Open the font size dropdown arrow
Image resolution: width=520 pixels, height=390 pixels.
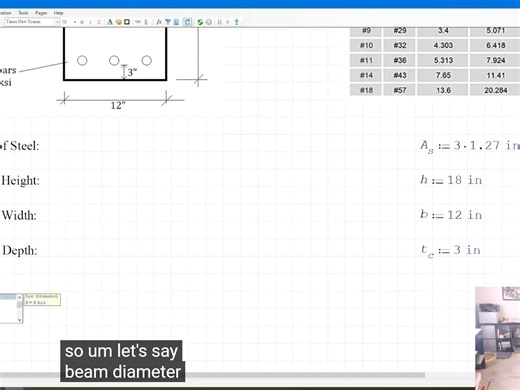click(x=75, y=22)
